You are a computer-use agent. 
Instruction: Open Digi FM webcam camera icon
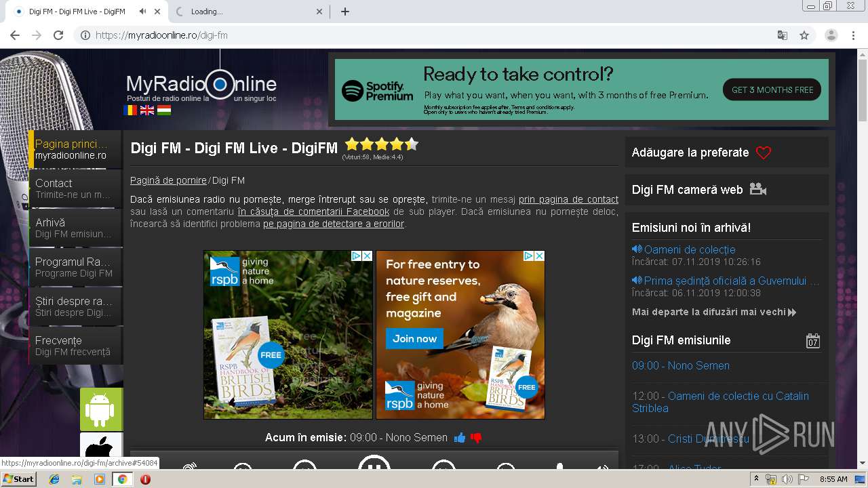click(x=758, y=190)
